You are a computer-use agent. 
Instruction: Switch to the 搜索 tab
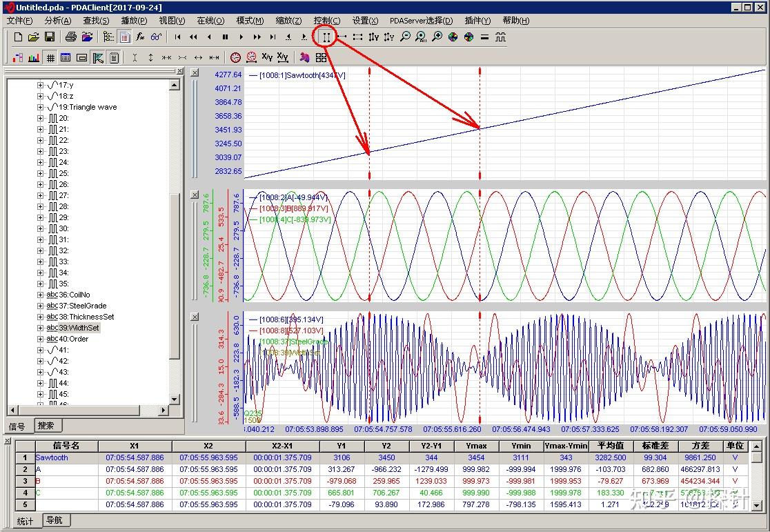[x=47, y=426]
